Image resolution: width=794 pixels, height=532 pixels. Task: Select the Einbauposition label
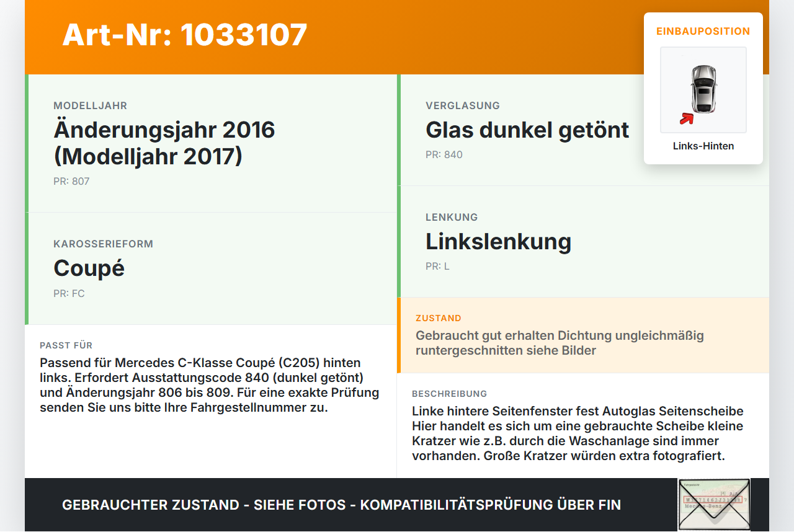[x=703, y=31]
